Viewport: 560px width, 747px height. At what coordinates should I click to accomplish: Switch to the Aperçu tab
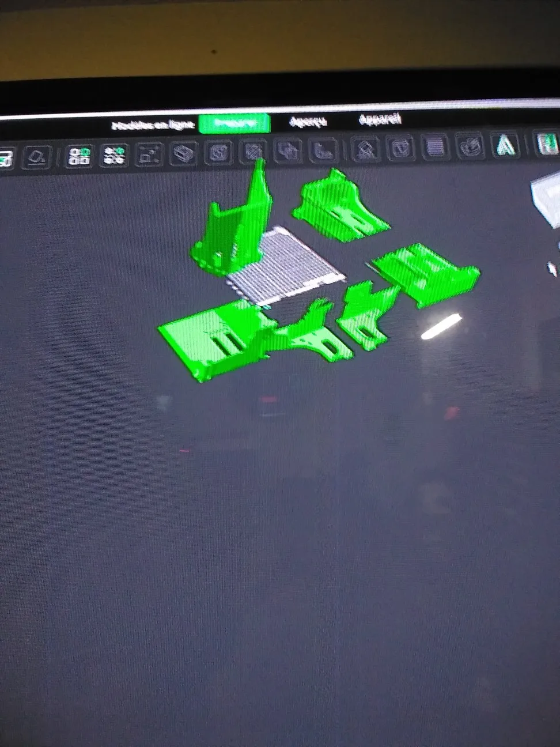[308, 122]
